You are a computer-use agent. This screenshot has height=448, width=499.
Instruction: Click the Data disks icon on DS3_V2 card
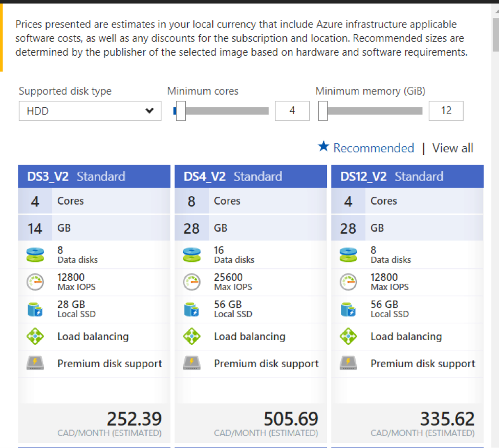(x=35, y=254)
